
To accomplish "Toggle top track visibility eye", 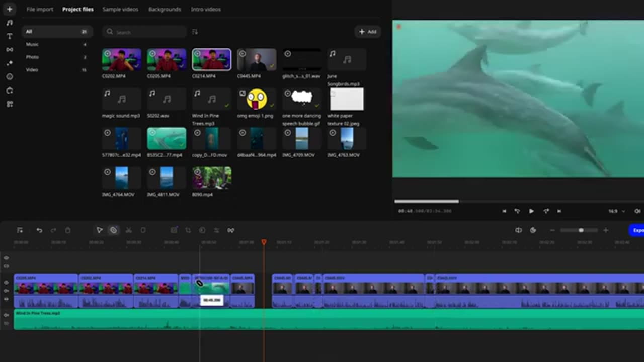I will pyautogui.click(x=7, y=258).
